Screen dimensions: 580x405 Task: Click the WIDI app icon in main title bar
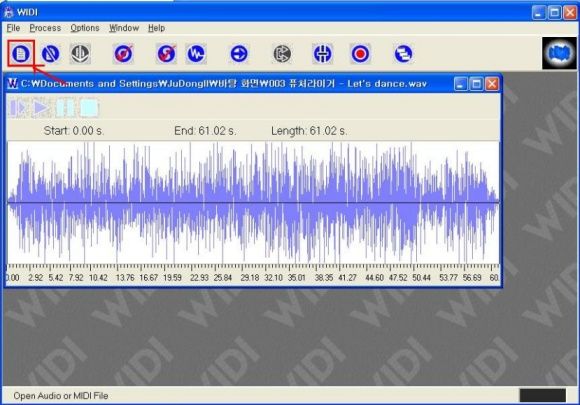pos(8,12)
